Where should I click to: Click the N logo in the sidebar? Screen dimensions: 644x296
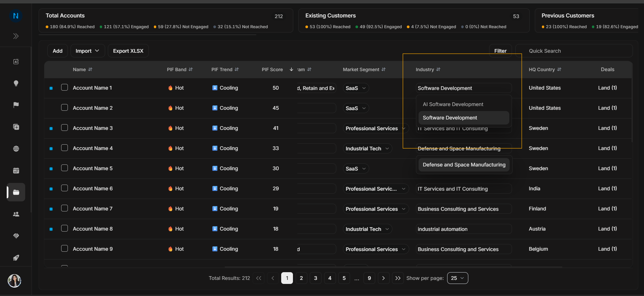pyautogui.click(x=16, y=16)
